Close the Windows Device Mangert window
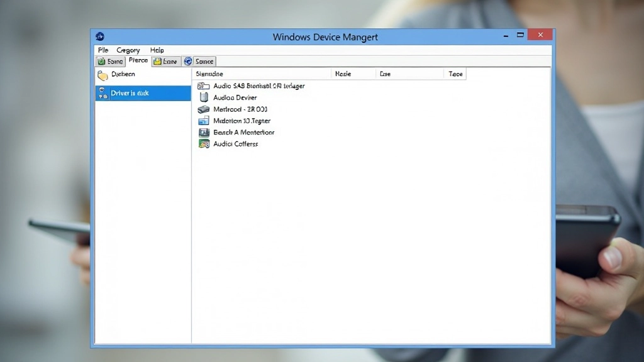The width and height of the screenshot is (644, 362). (540, 35)
